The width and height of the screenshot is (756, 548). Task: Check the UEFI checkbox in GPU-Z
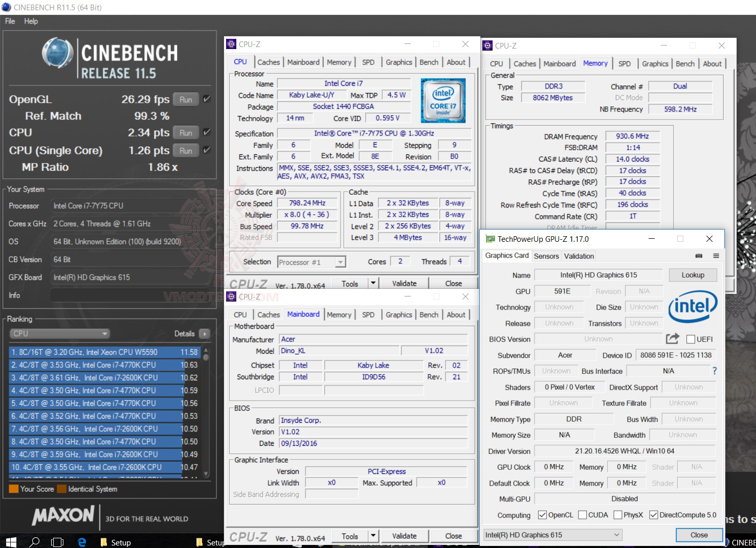pyautogui.click(x=691, y=339)
